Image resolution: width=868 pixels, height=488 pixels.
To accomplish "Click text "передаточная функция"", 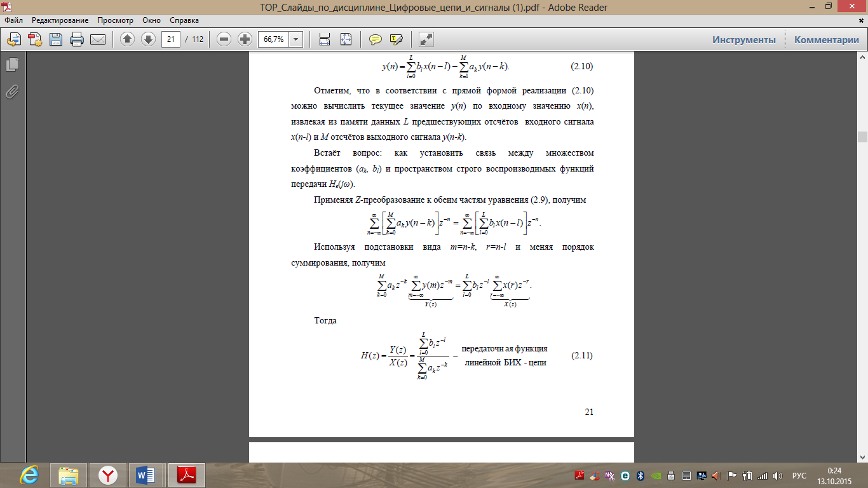I will click(x=505, y=349).
